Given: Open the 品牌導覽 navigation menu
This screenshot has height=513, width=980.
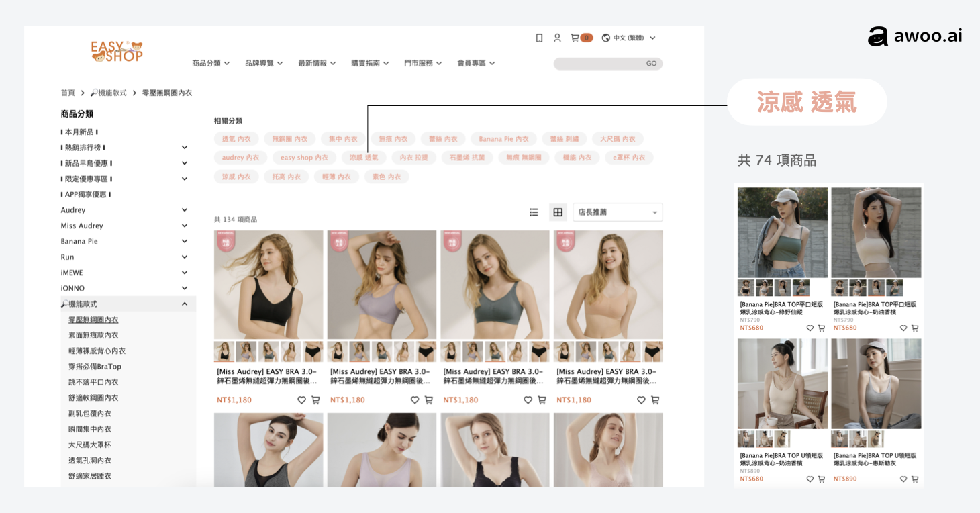Looking at the screenshot, I should point(264,63).
